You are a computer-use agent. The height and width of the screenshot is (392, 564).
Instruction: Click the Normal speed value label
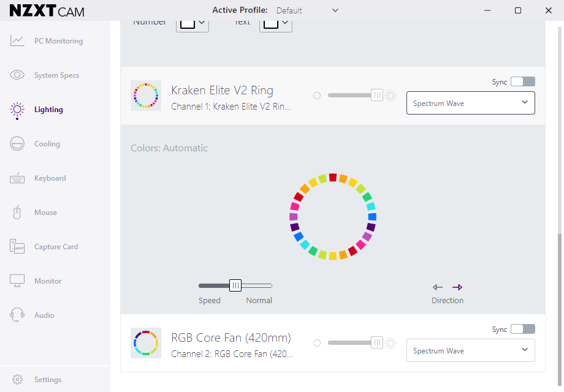click(259, 300)
